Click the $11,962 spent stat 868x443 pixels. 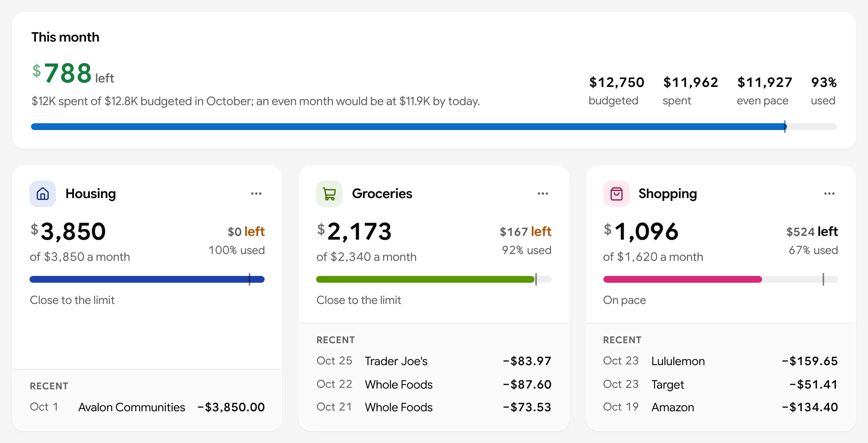point(690,91)
